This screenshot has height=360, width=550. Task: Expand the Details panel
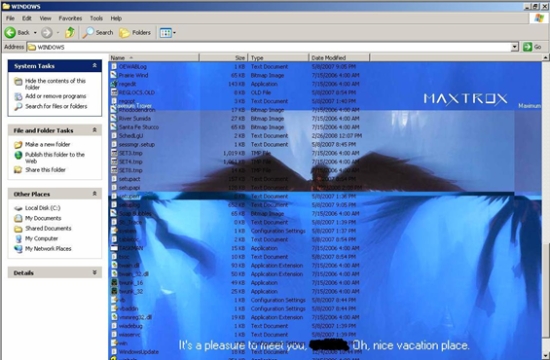(94, 273)
